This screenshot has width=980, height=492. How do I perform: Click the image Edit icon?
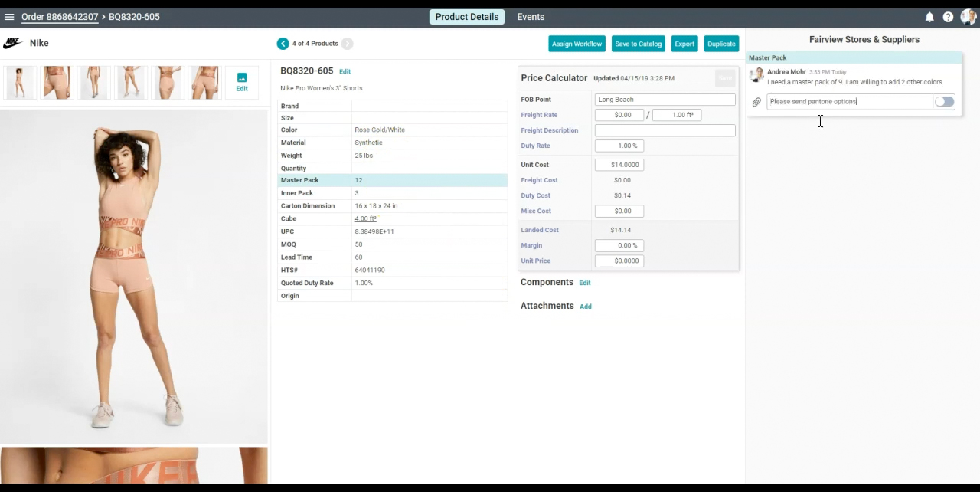(x=242, y=82)
